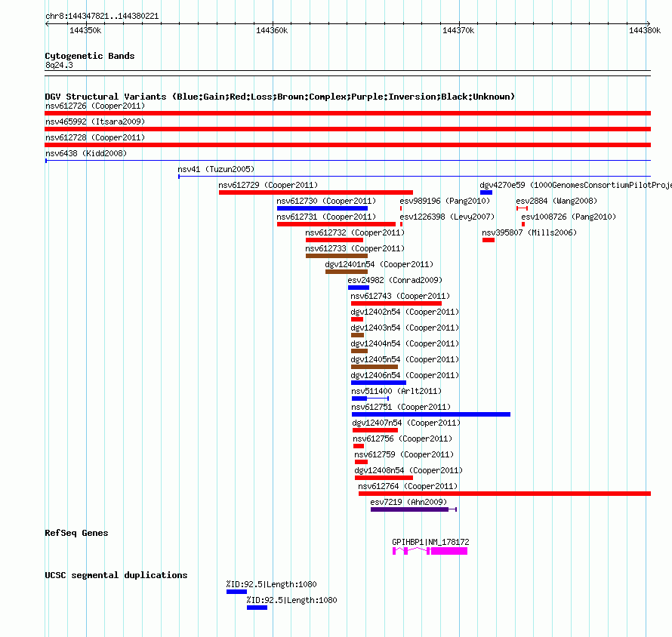Click dgv12404n54 (Cooper2011) label
This screenshot has width=672, height=637.
point(405,343)
